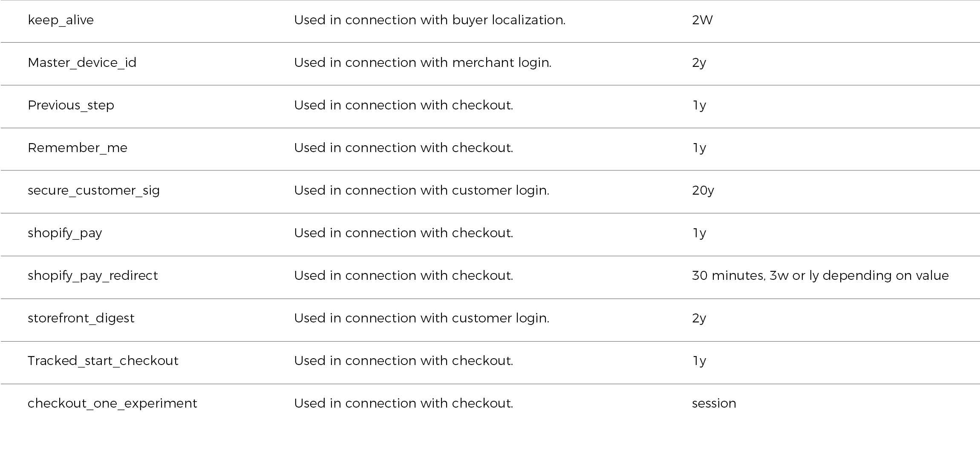
Task: Select the storefront_digest cookie name
Action: click(81, 318)
